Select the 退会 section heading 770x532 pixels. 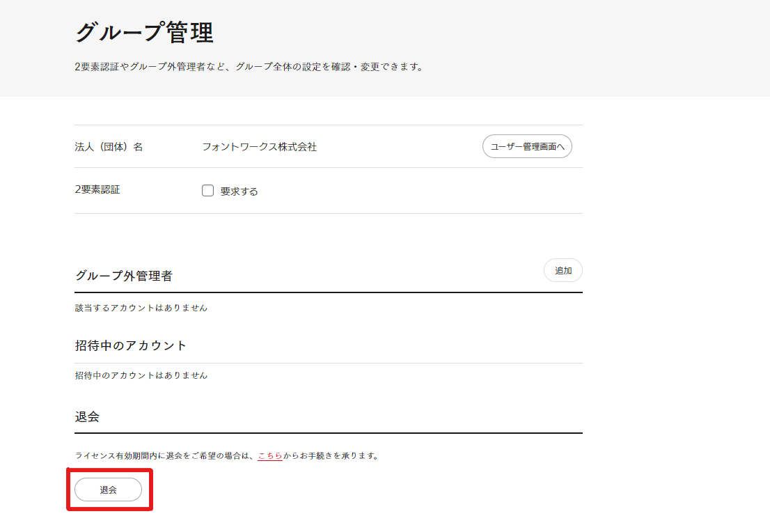(87, 417)
